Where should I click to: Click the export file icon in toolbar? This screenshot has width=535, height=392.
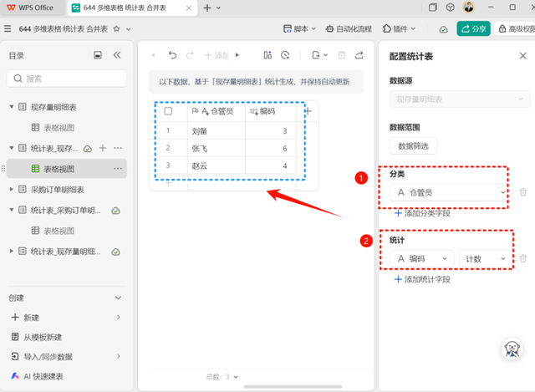[x=316, y=55]
